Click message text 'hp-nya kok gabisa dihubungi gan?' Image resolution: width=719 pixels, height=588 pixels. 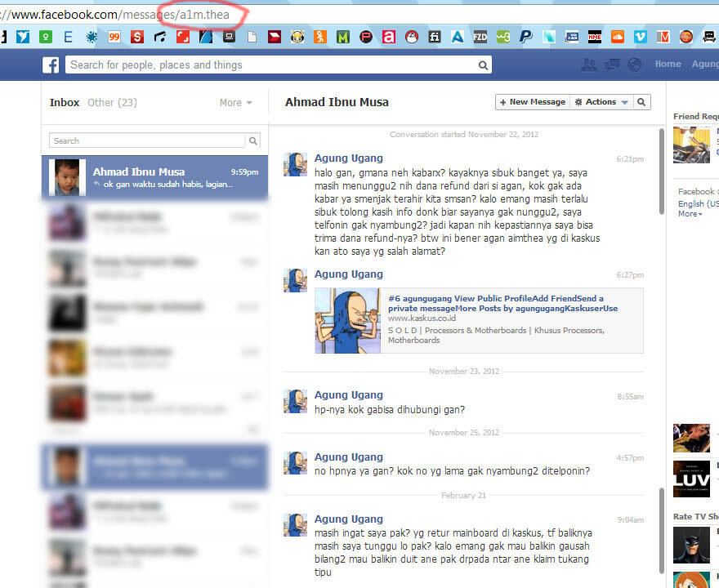coord(390,410)
